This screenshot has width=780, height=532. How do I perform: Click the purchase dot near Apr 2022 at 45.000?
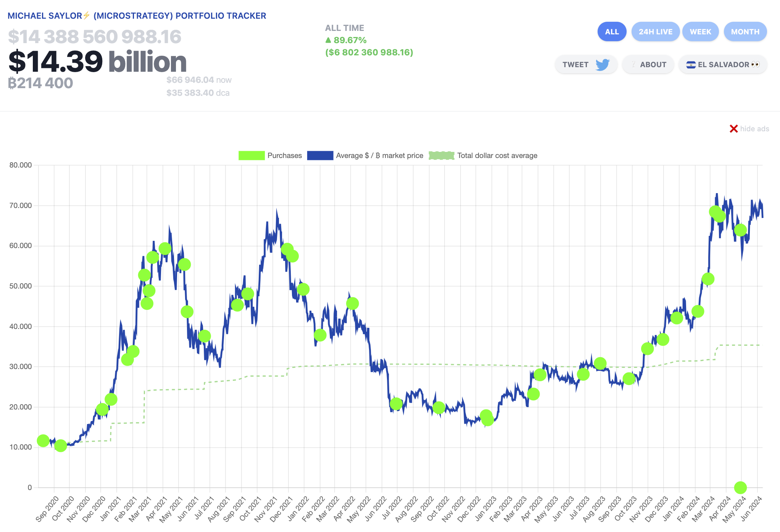pyautogui.click(x=352, y=303)
